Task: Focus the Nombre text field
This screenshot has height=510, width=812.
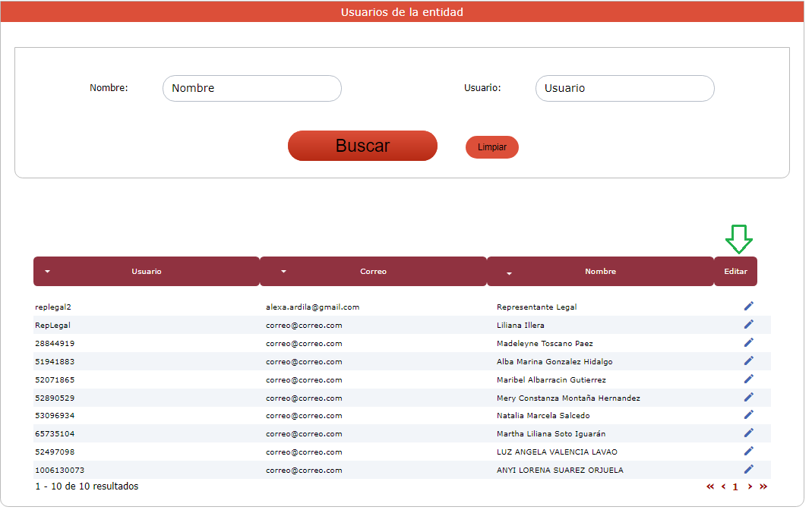Action: 251,88
